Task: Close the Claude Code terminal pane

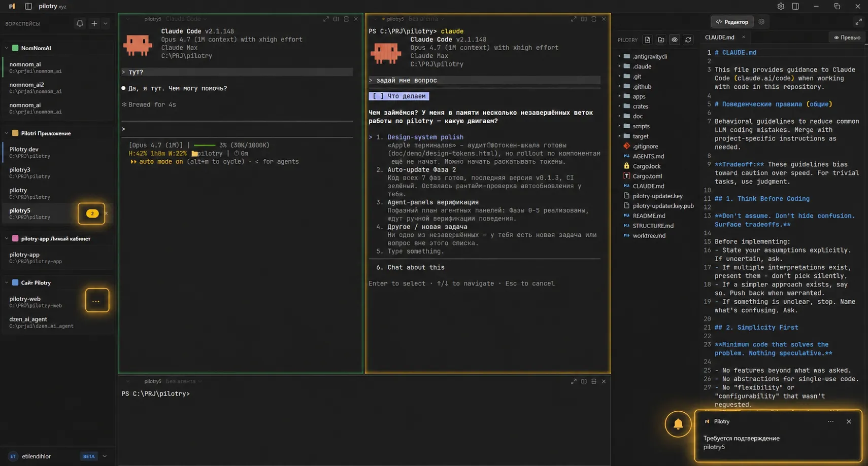Action: coord(356,19)
